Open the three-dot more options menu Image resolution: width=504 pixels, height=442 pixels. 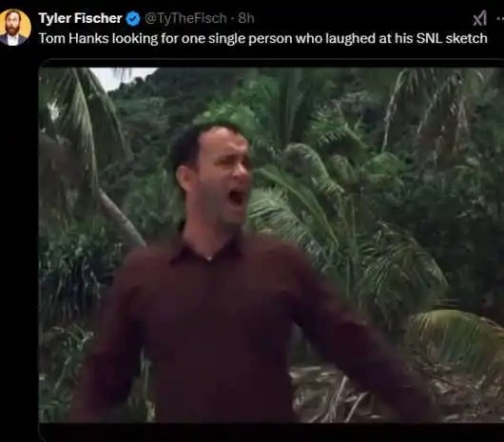(500, 18)
